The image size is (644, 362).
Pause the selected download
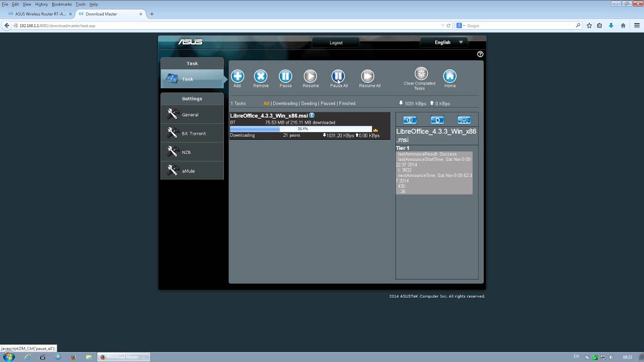point(285,76)
